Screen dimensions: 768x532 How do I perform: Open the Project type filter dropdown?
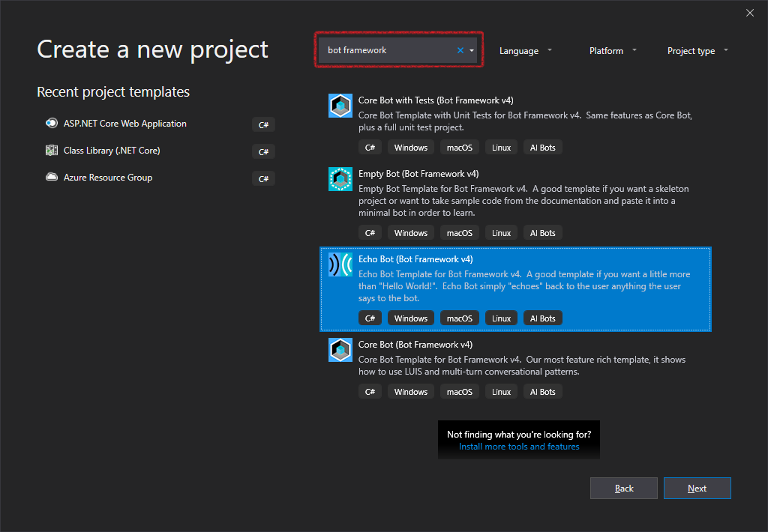point(697,51)
